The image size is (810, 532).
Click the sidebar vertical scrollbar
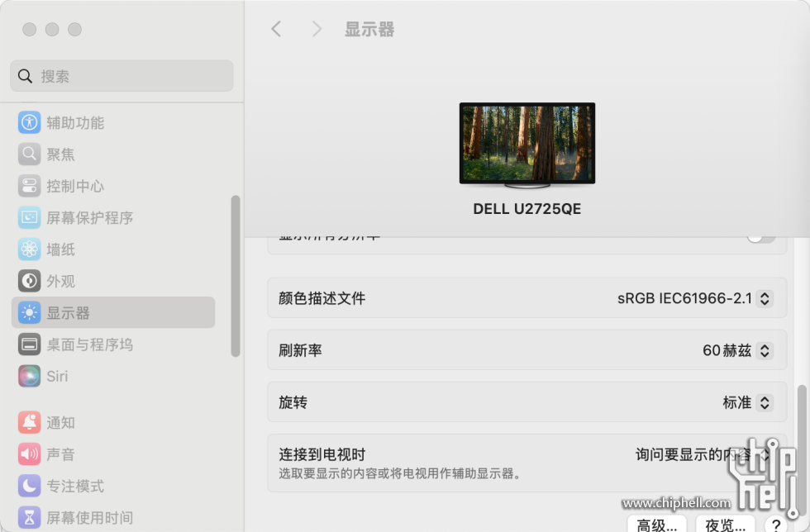[236, 276]
